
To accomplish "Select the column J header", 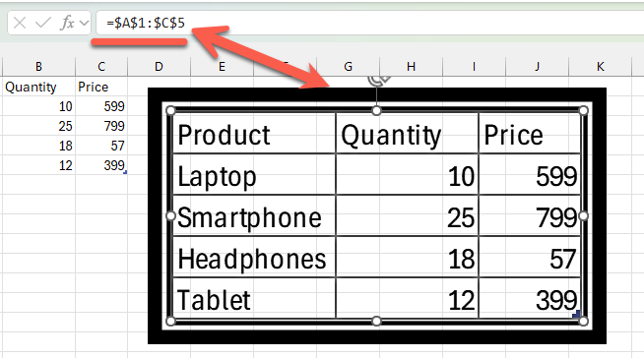I will coord(538,67).
